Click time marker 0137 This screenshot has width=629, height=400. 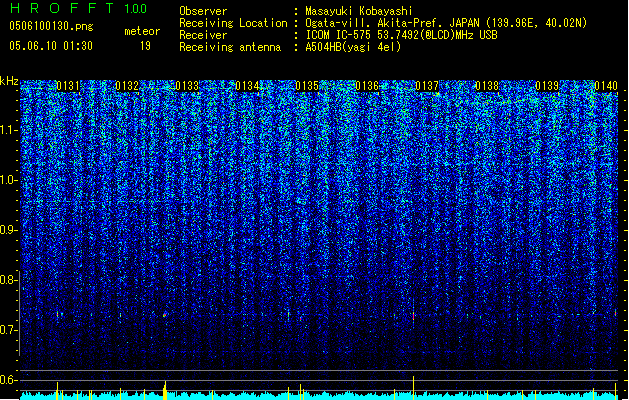(x=427, y=86)
